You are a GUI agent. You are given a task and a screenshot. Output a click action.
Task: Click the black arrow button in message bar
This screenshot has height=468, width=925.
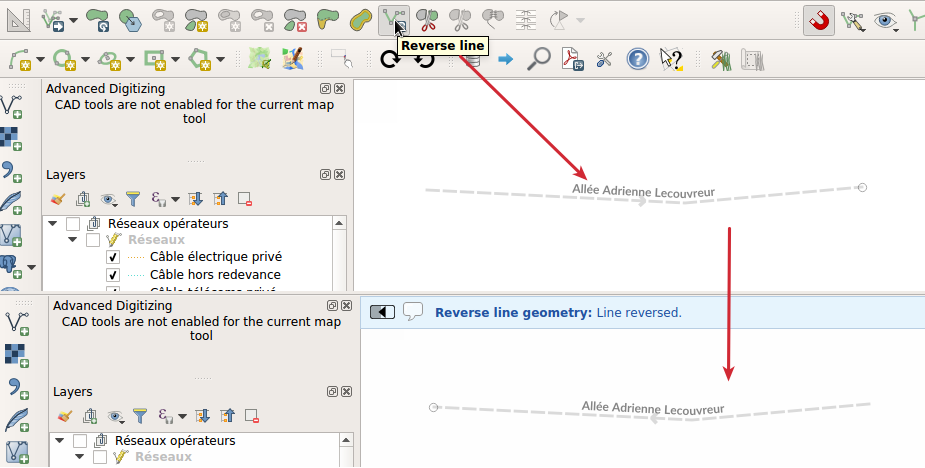(x=383, y=312)
